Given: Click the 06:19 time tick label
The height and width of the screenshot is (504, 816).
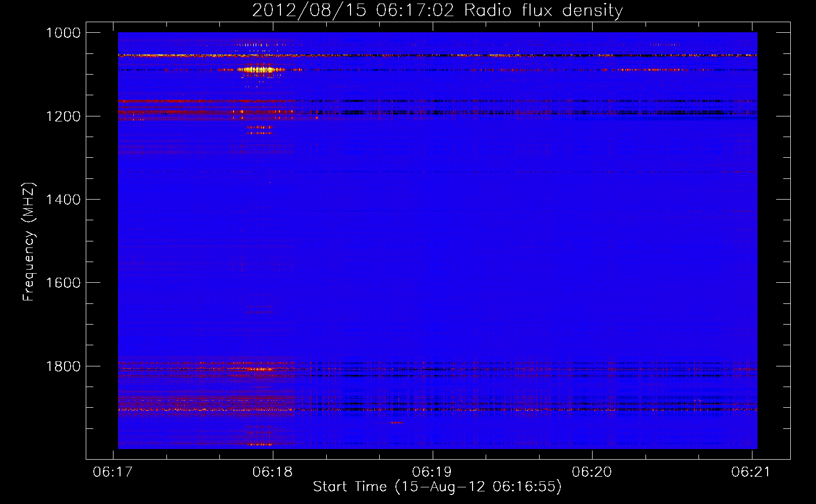Looking at the screenshot, I should 432,472.
